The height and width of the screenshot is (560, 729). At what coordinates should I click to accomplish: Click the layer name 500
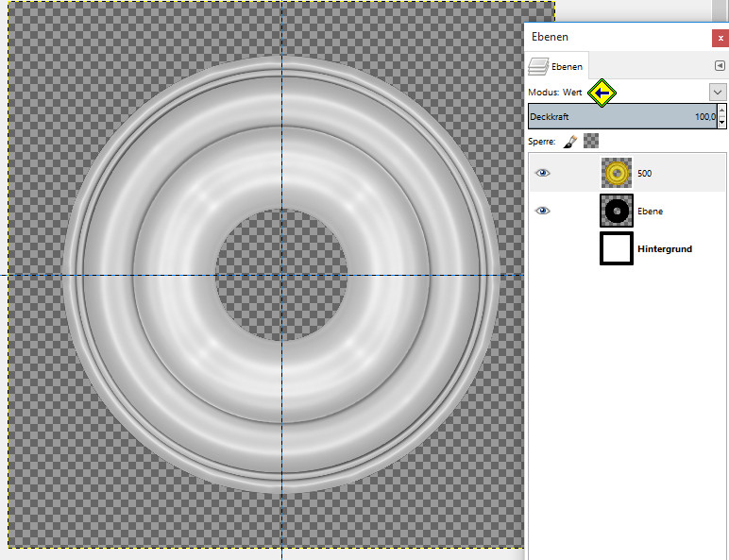(644, 174)
